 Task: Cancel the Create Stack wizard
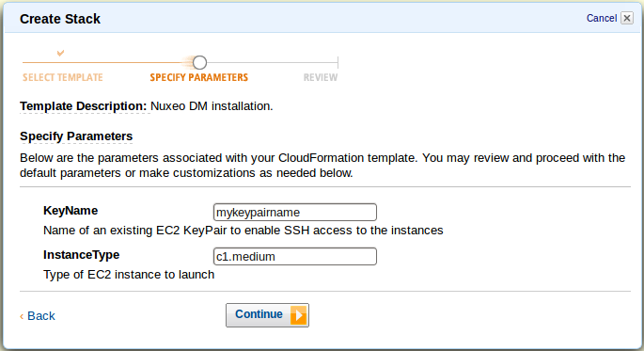(602, 18)
